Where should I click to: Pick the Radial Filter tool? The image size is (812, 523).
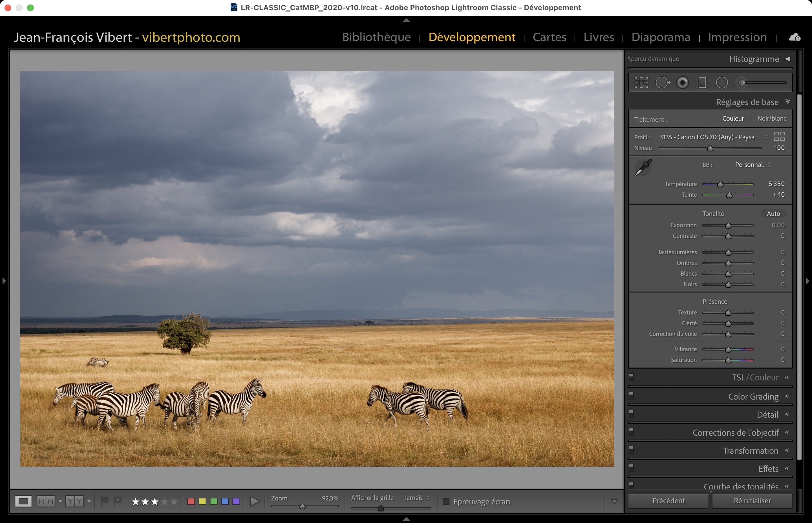tap(722, 83)
